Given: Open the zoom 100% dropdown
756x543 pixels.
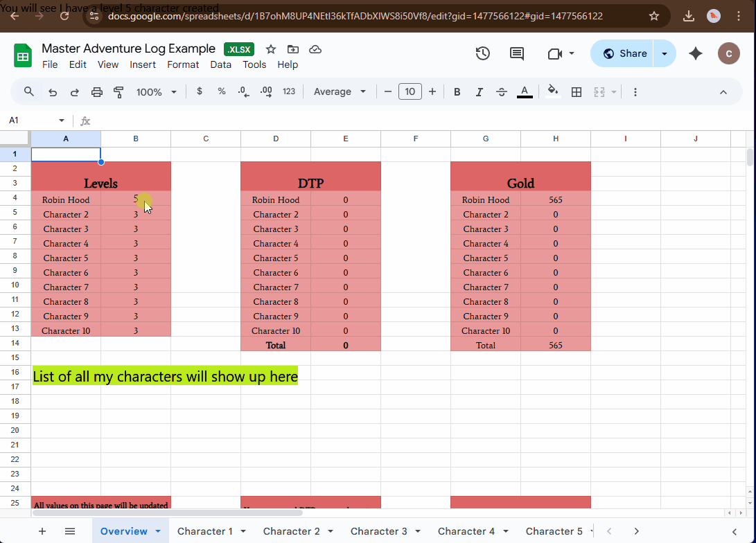Looking at the screenshot, I should [x=156, y=92].
